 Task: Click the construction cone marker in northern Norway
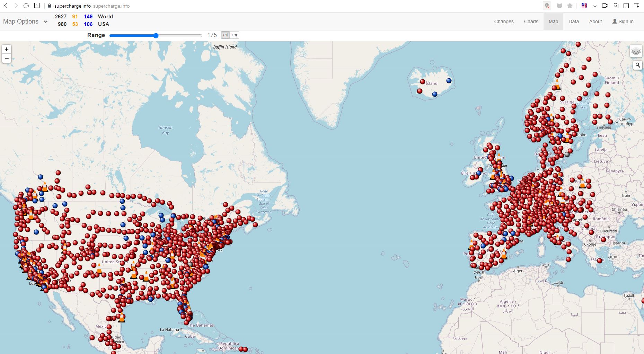coord(557,85)
